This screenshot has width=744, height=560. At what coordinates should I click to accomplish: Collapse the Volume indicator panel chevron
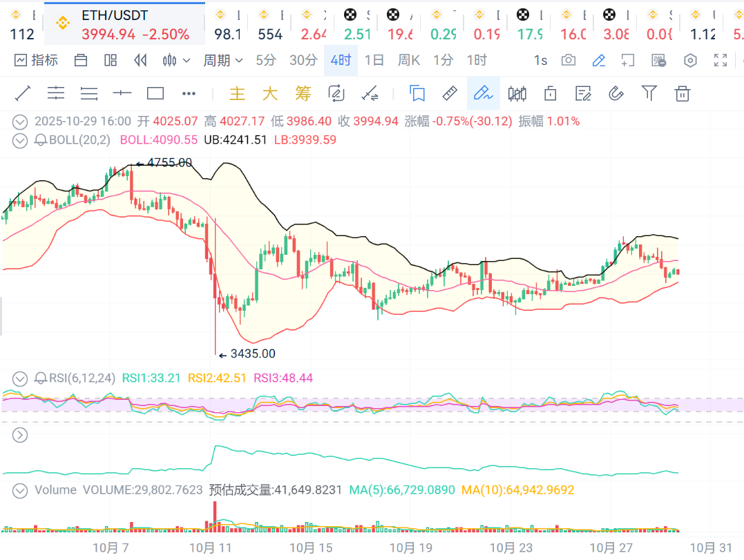(x=21, y=490)
